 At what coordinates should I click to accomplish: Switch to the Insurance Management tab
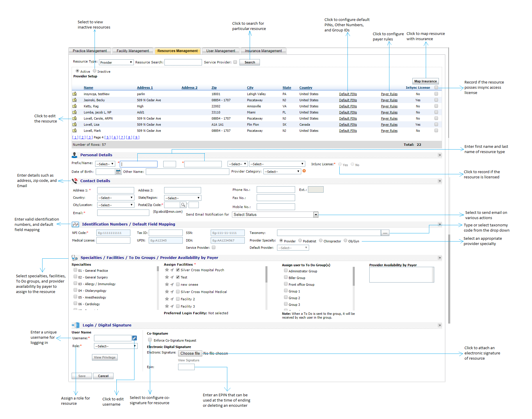pyautogui.click(x=263, y=51)
